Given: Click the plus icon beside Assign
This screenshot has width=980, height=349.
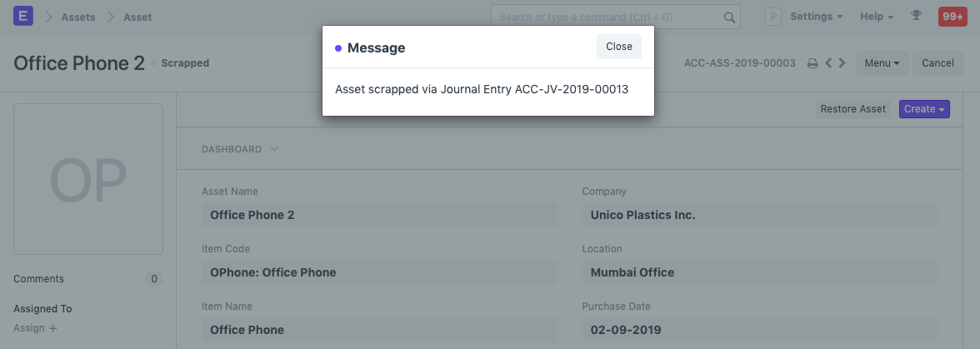Looking at the screenshot, I should [x=53, y=328].
